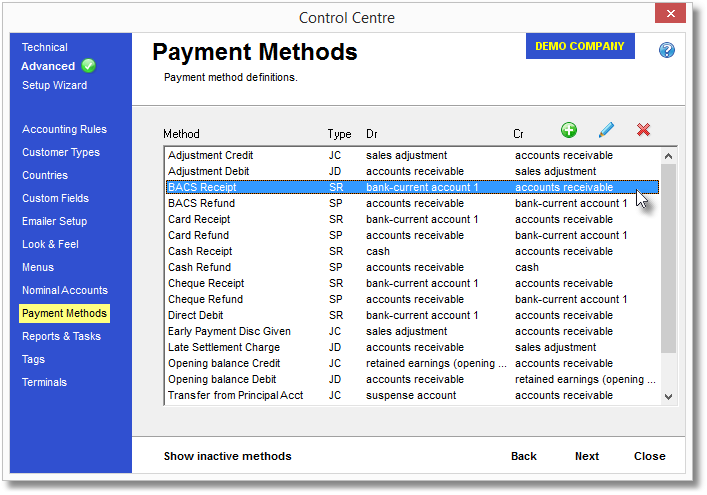The height and width of the screenshot is (495, 707).
Task: Select Opening balance Debit row
Action: pos(413,380)
